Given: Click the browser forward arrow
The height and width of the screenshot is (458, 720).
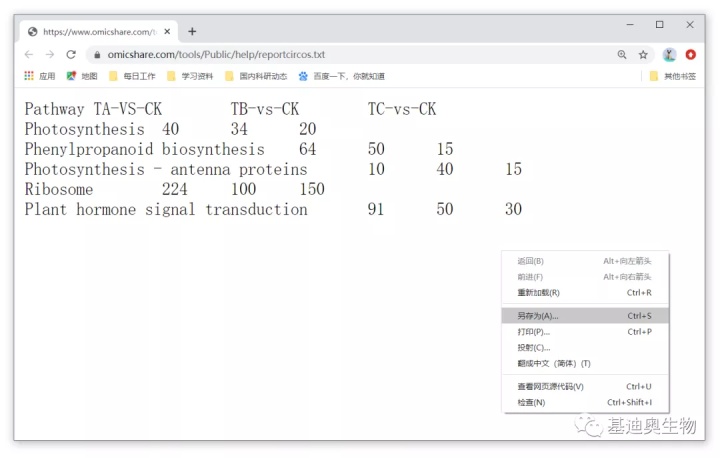Looking at the screenshot, I should (50, 55).
